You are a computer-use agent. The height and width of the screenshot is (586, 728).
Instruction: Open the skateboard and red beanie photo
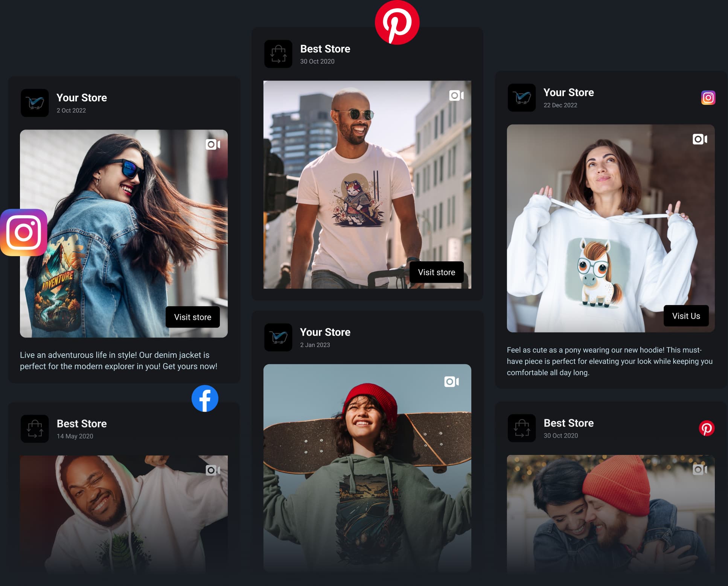(367, 468)
